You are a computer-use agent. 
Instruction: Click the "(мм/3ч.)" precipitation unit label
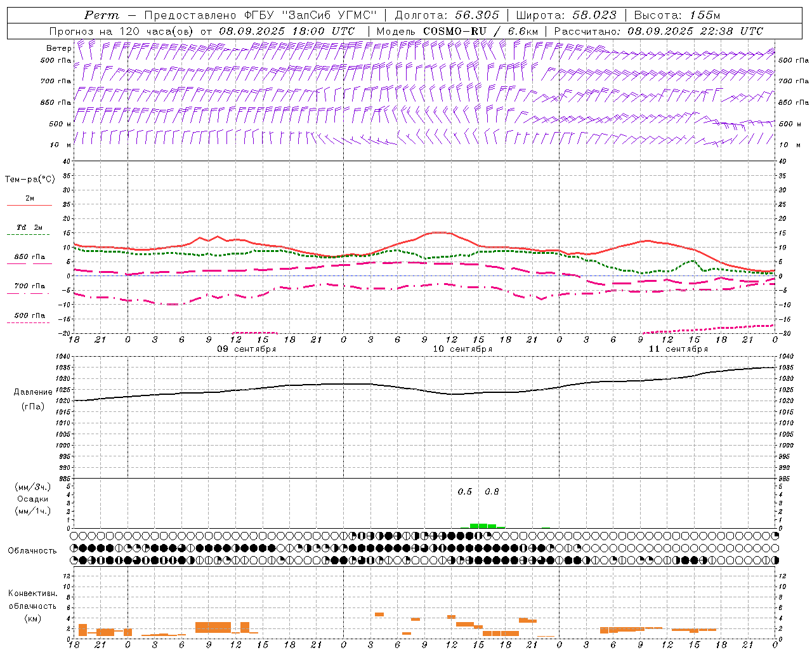32,487
